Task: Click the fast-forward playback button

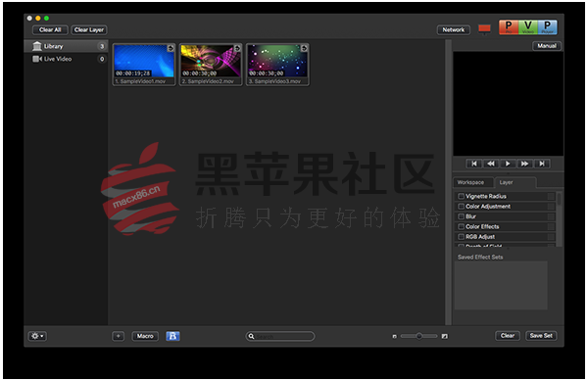Action: [524, 164]
